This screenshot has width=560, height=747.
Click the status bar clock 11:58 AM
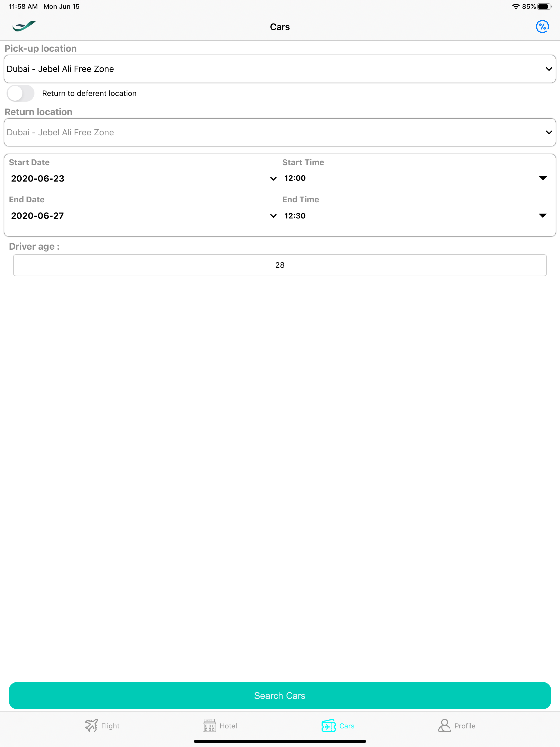23,6
